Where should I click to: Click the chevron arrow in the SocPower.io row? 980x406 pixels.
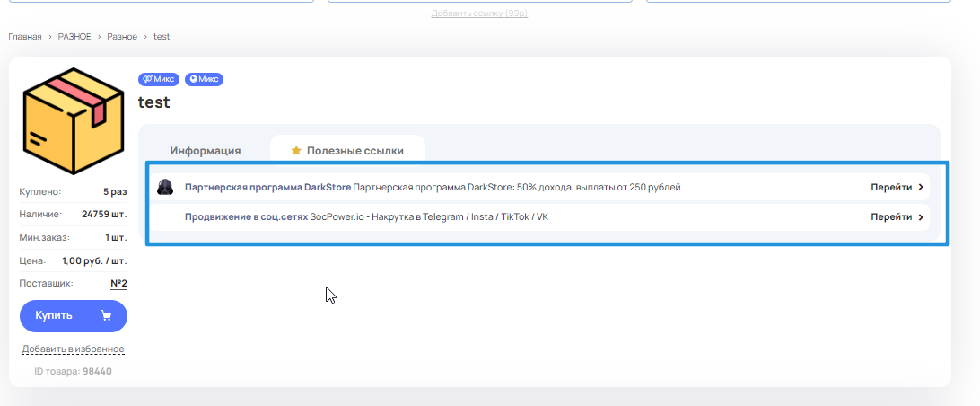[921, 217]
